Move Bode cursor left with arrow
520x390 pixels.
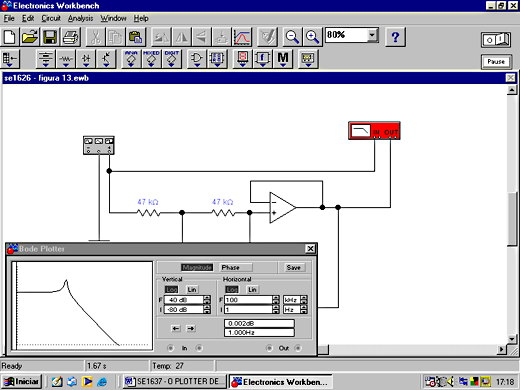pos(176,328)
